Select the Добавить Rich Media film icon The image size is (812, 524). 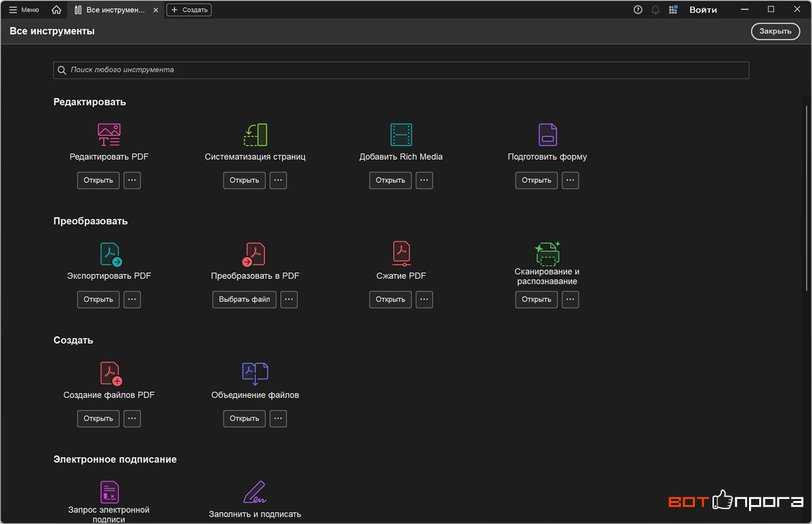pos(401,135)
